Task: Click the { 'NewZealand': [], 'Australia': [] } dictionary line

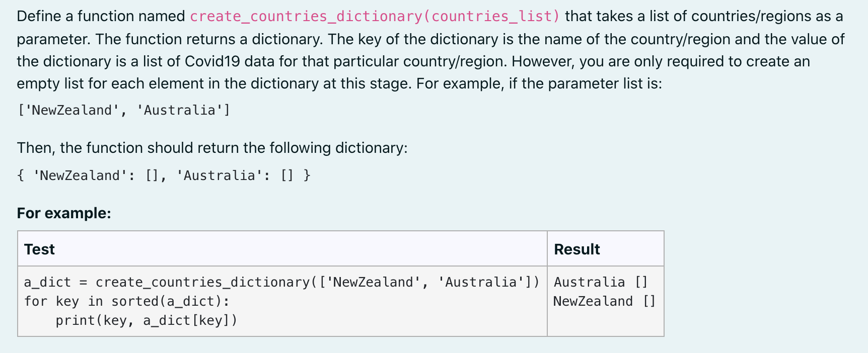Action: click(164, 175)
